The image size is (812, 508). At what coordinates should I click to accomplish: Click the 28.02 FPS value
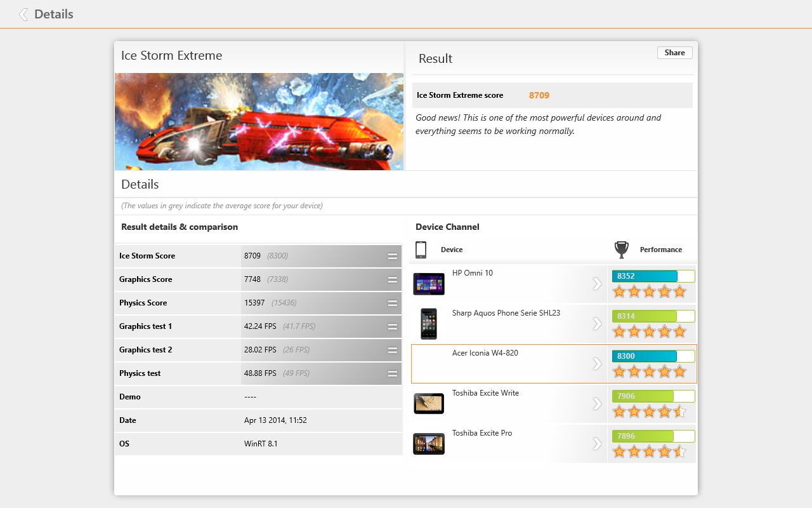coord(260,350)
